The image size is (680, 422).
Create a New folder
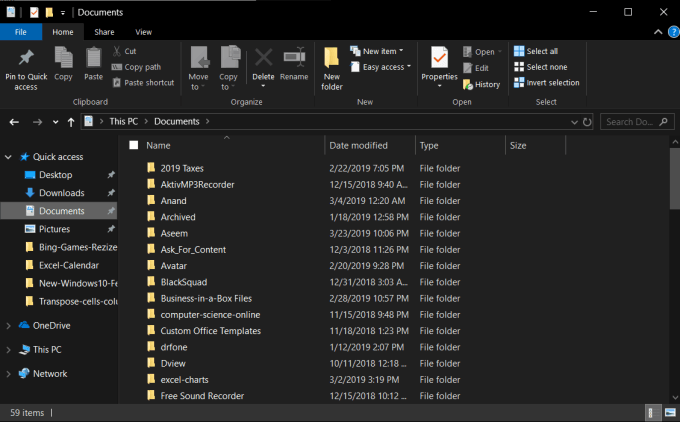(332, 69)
